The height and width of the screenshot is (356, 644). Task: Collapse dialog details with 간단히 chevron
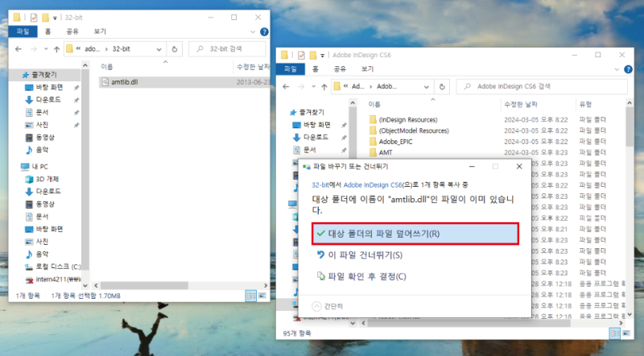point(316,306)
